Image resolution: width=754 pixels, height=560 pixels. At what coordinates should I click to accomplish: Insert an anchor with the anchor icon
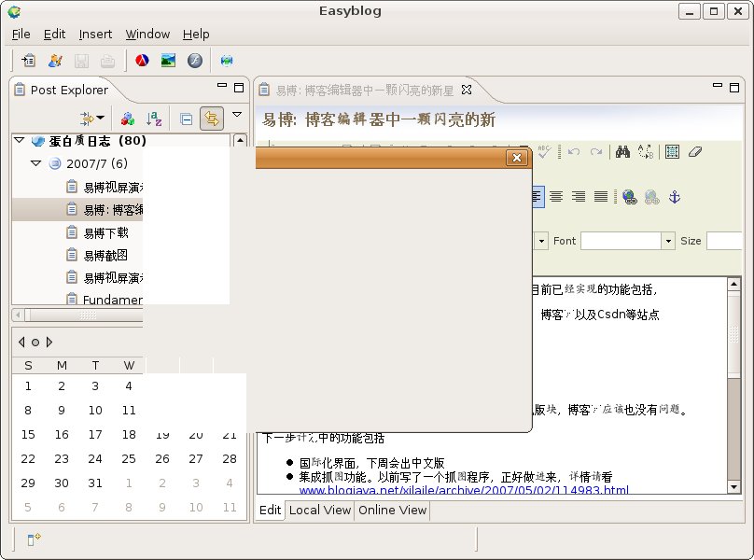[x=675, y=197]
